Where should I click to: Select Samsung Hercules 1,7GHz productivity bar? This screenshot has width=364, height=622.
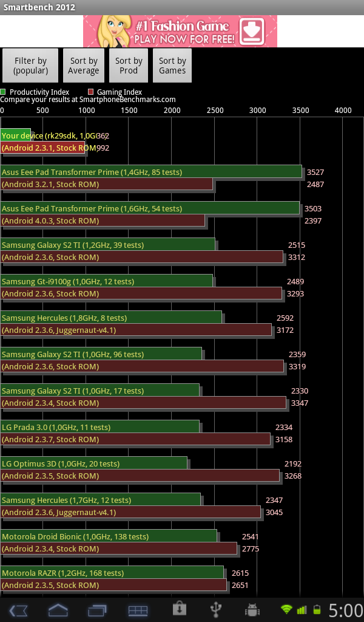101,501
